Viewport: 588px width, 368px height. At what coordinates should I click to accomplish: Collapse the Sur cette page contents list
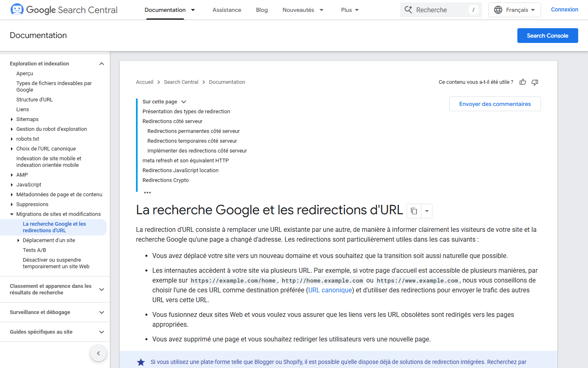click(x=184, y=102)
